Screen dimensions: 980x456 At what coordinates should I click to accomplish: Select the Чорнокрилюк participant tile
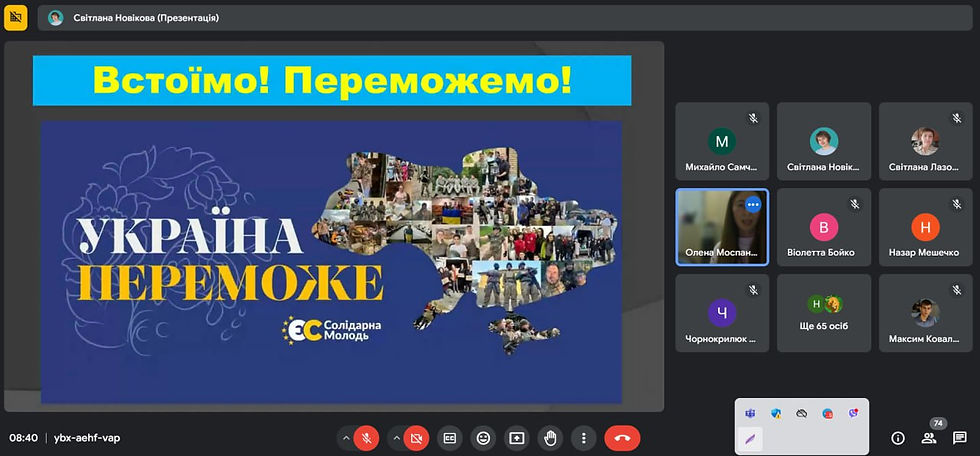point(722,313)
